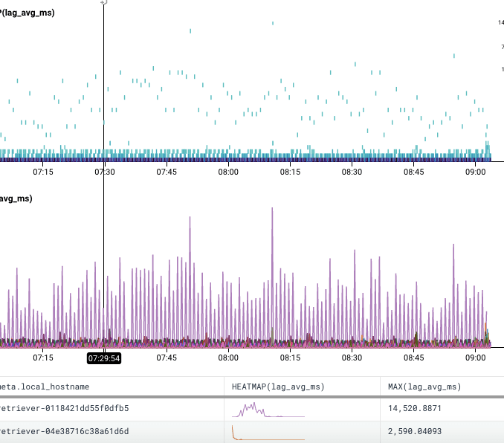
Task: Click the line chart title avg_ms
Action: (16, 198)
